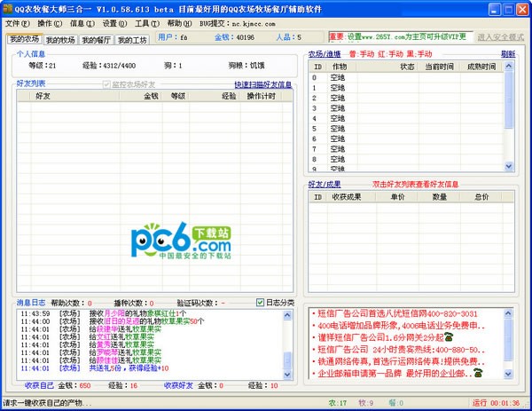Viewport: 532px width, 411px height.
Task: Minimize the QQ农牧餐大师 window
Action: 495,10
